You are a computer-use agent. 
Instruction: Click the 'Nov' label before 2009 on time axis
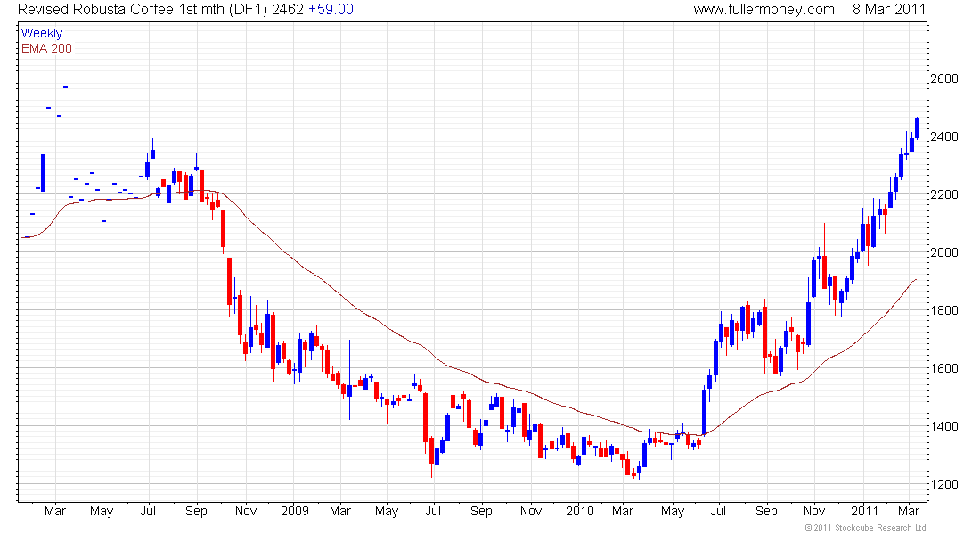pos(246,511)
